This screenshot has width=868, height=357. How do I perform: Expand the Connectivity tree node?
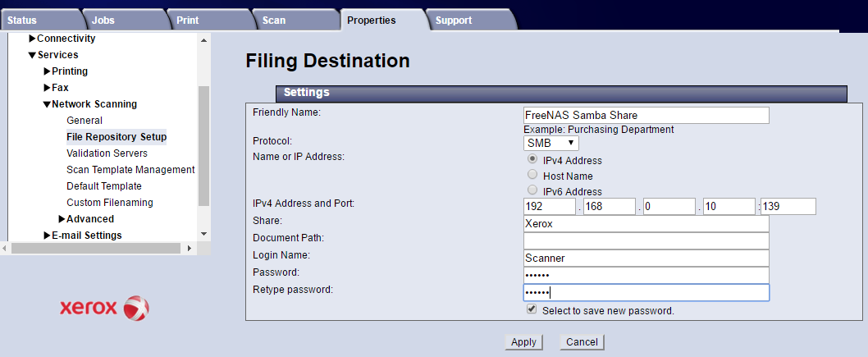(32, 39)
